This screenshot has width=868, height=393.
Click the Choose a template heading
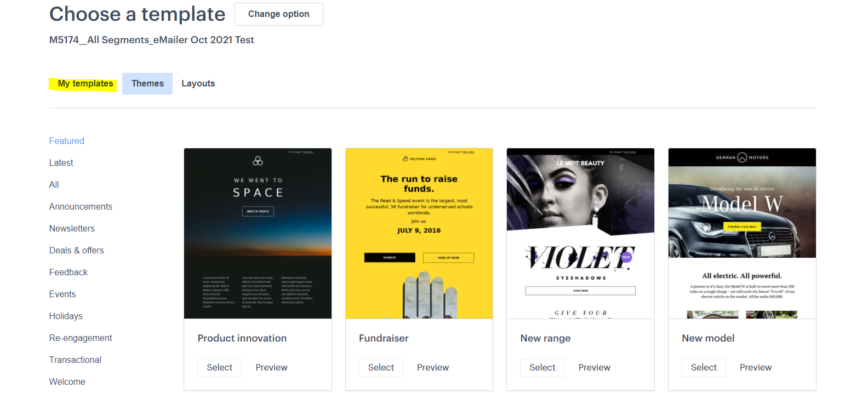[x=137, y=14]
